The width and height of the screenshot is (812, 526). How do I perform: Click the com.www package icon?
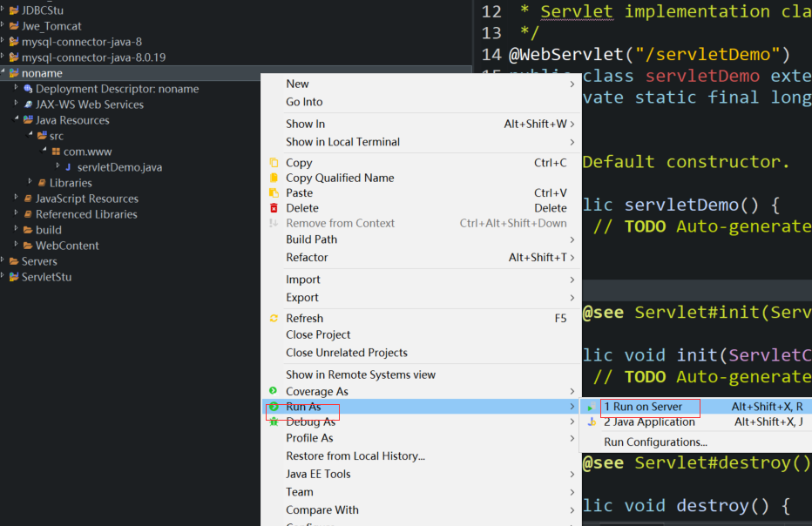click(x=56, y=152)
